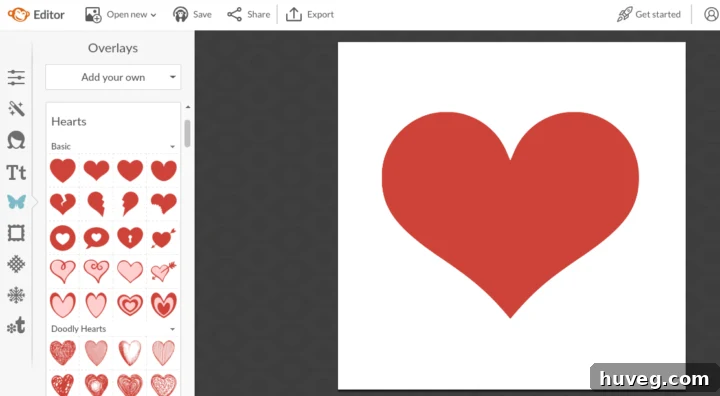Add the red heart with pink inner hearts
720x396 pixels.
click(163, 305)
